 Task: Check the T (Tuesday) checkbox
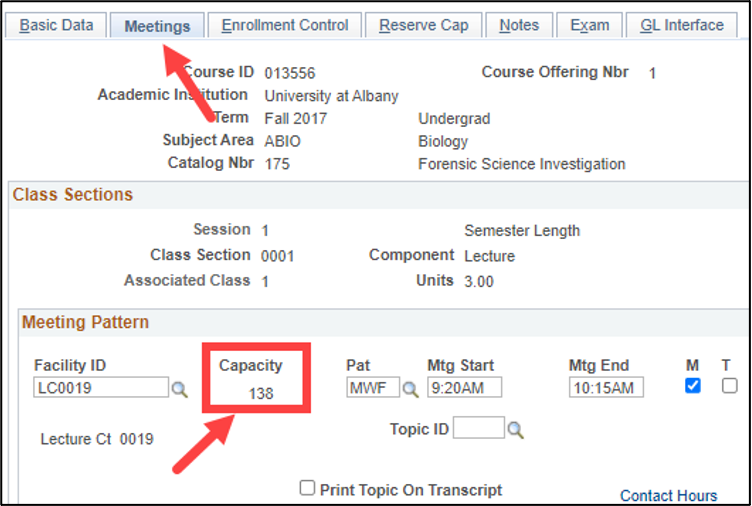[730, 386]
